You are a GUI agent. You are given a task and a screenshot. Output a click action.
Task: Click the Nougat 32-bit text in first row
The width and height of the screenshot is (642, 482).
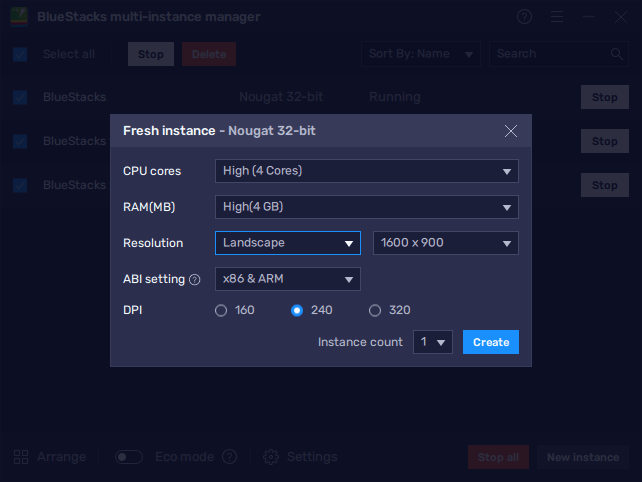[x=281, y=97]
